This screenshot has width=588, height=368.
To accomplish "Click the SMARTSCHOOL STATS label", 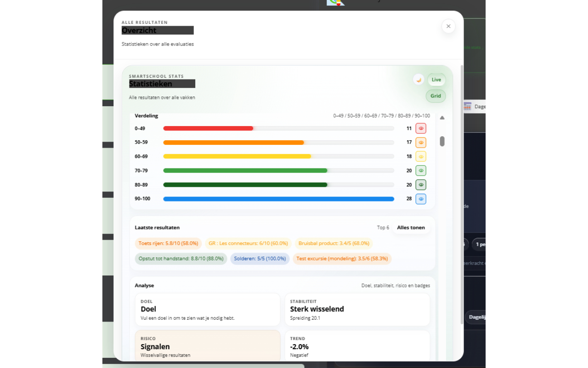I will (156, 76).
